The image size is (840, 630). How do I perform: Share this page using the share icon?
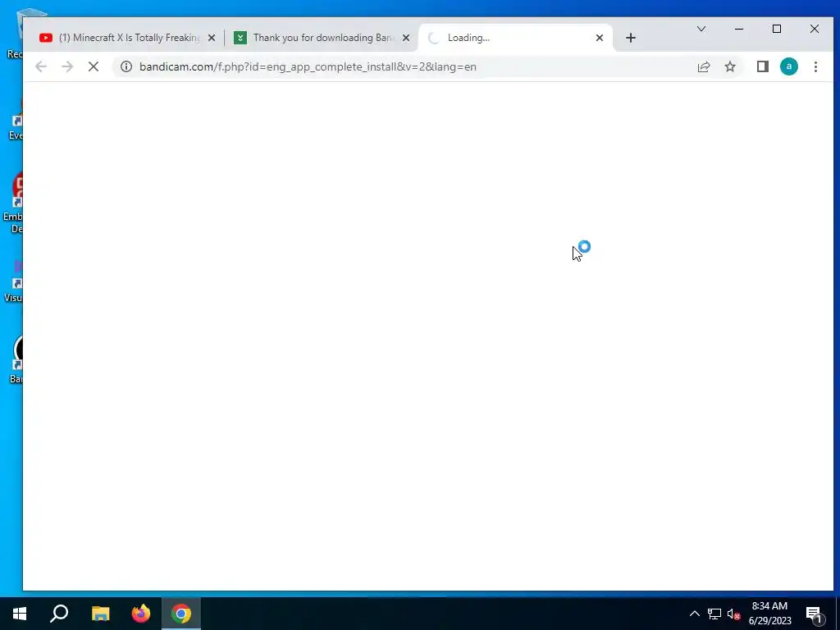pos(703,67)
